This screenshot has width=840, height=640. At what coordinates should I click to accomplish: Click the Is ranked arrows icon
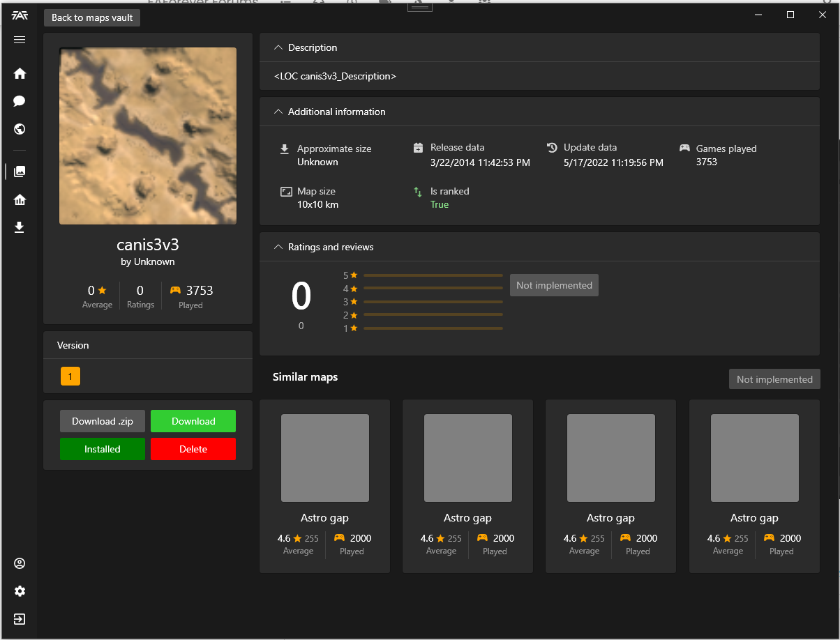click(418, 192)
